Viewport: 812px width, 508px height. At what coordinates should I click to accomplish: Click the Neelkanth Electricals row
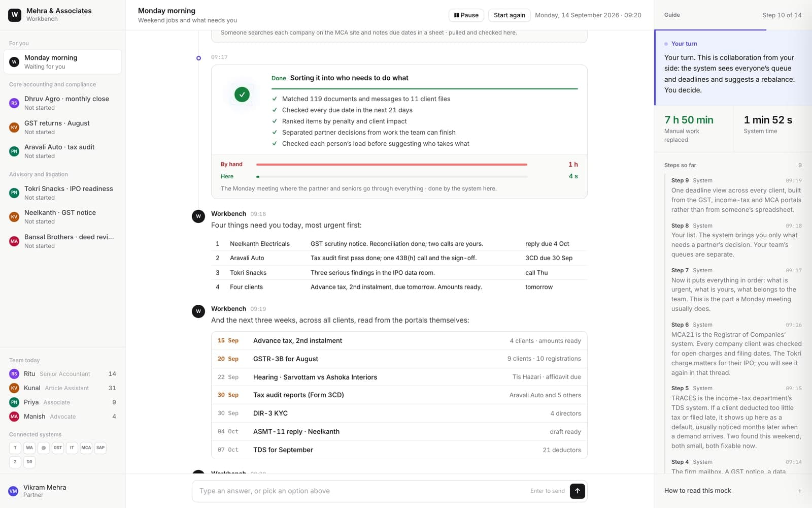click(399, 244)
